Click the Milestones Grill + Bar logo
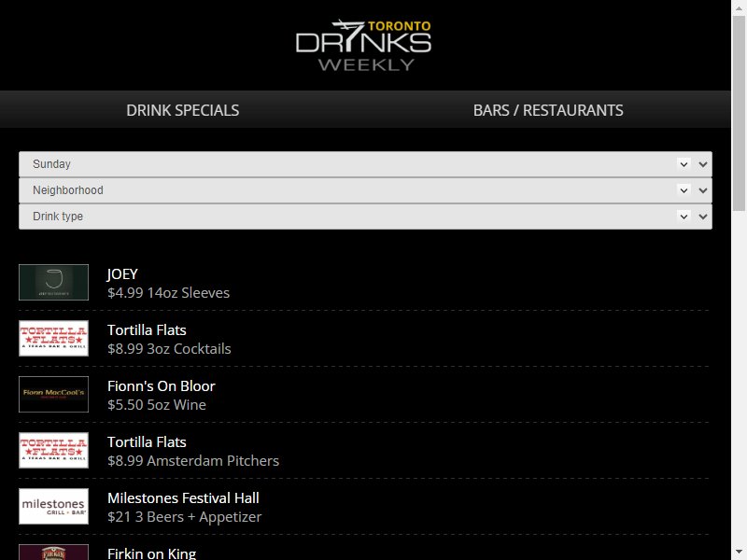This screenshot has width=747, height=560. click(x=54, y=506)
